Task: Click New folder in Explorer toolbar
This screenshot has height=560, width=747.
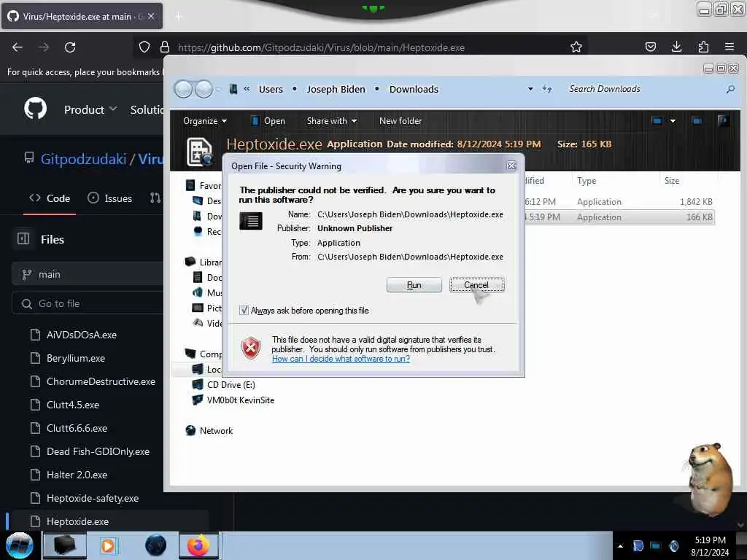Action: coord(400,121)
